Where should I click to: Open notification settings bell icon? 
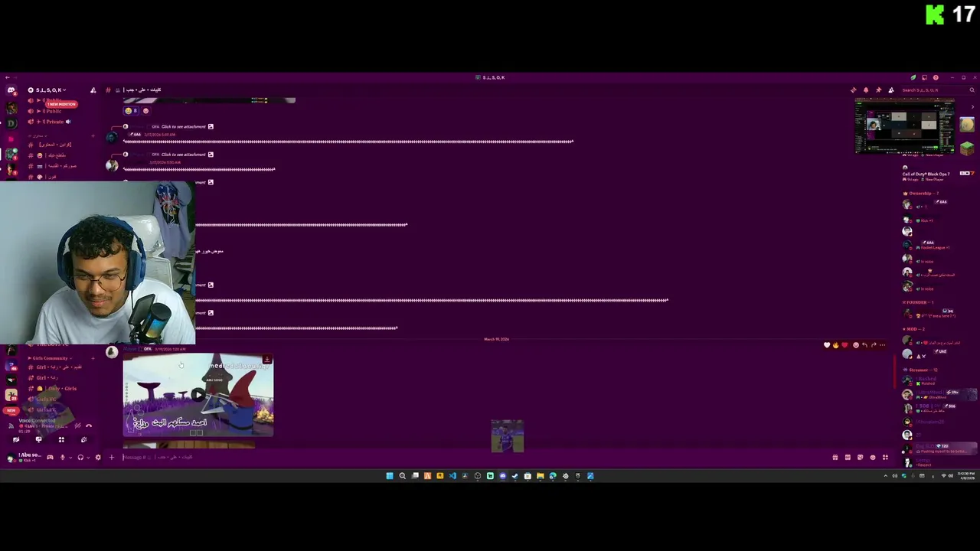[866, 90]
